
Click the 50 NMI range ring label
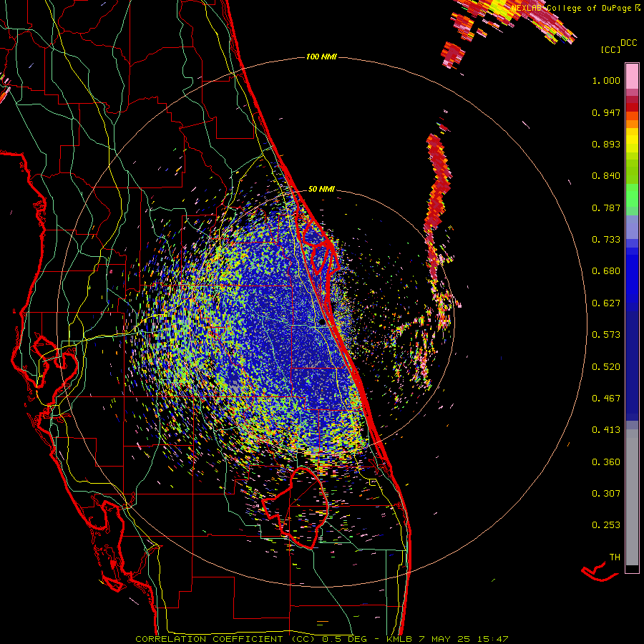coord(321,189)
